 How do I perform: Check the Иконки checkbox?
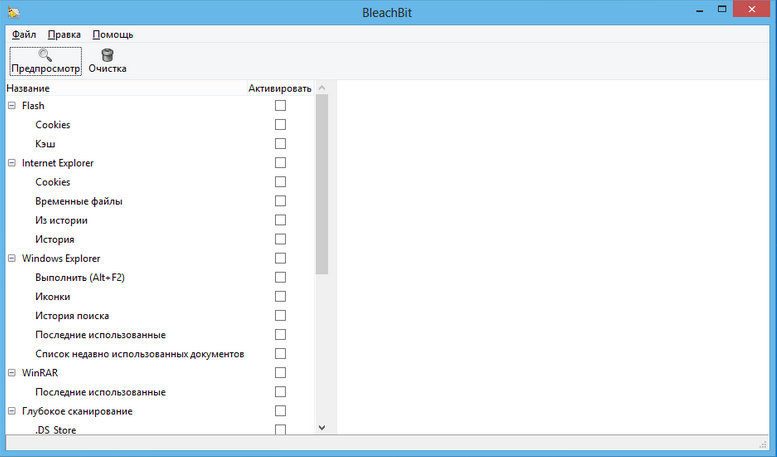tap(280, 296)
